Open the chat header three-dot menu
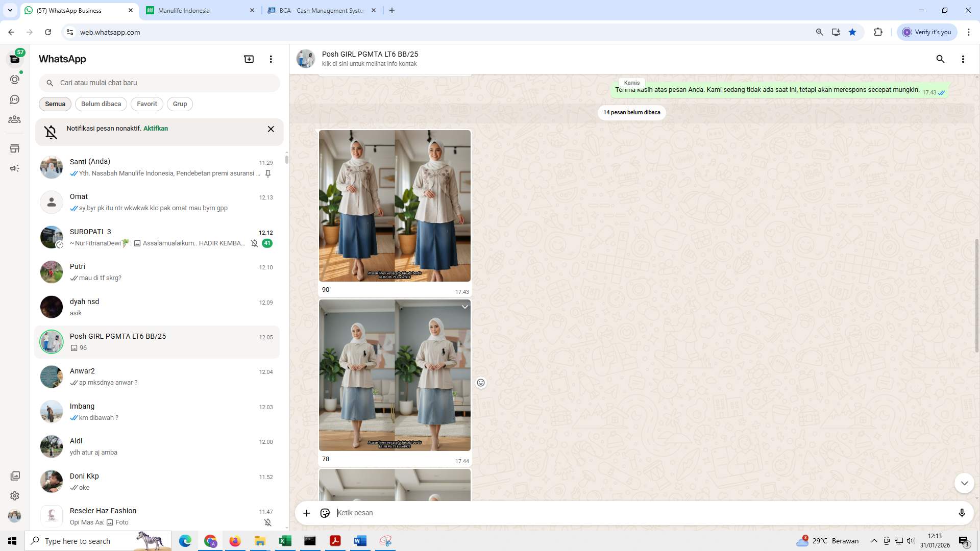 [963, 59]
